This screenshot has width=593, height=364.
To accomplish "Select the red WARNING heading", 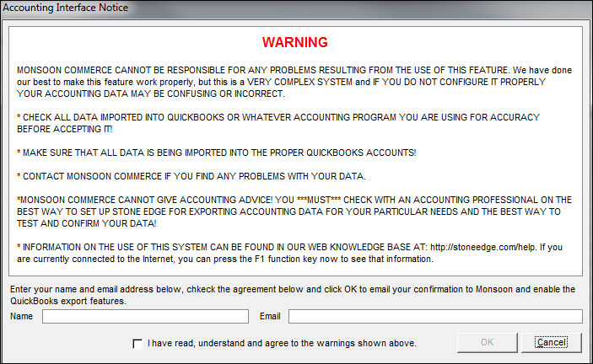I will (295, 42).
